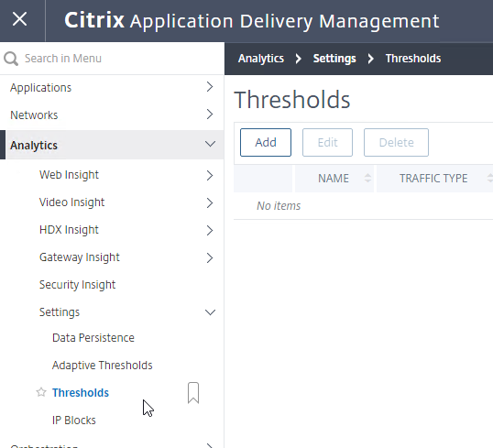Add a new threshold
Viewport: 493px width, 448px height.
[x=266, y=142]
